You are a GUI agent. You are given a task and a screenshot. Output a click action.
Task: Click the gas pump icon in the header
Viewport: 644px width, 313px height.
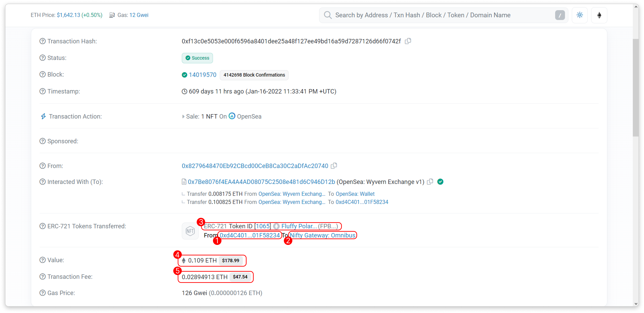click(112, 15)
